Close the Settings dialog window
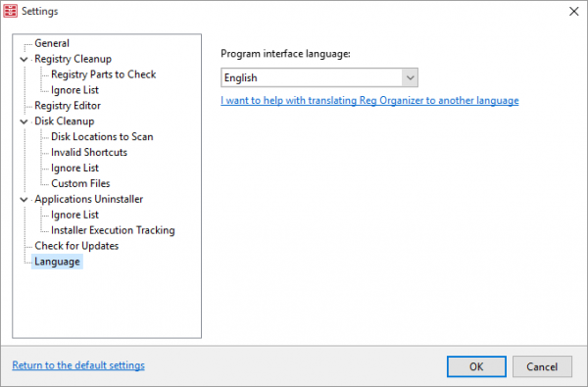The image size is (588, 387). pos(573,11)
